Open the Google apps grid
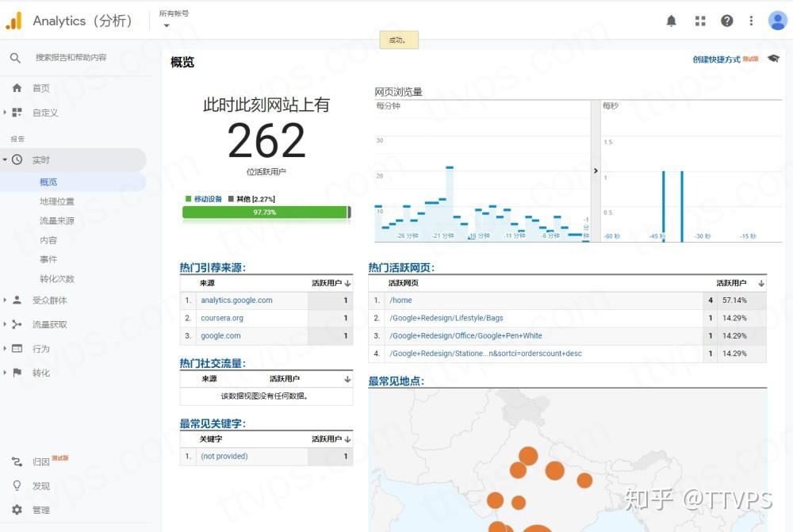The image size is (793, 532). 699,21
